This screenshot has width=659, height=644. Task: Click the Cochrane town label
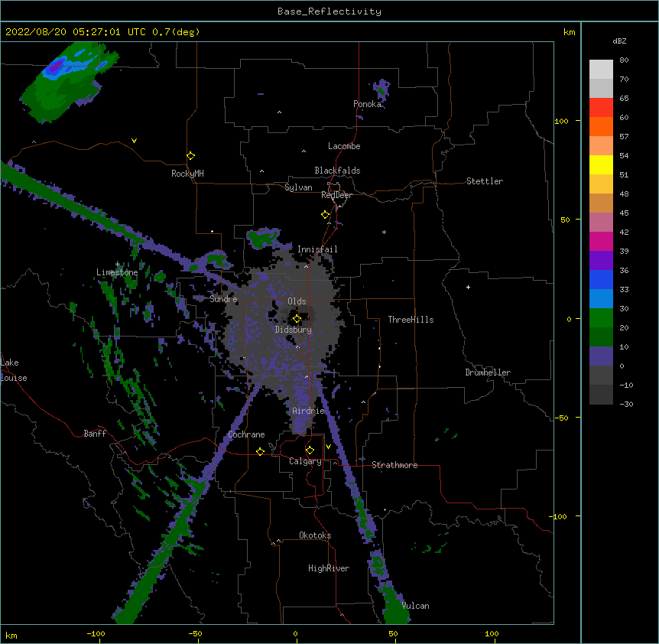tap(246, 434)
